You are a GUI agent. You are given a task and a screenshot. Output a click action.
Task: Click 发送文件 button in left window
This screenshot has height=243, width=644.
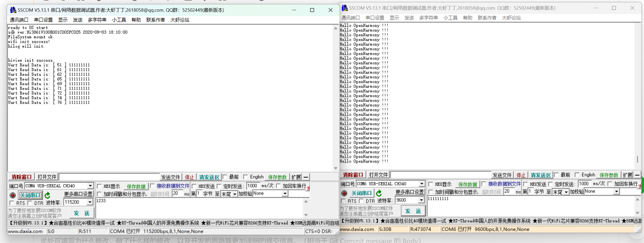[x=171, y=177]
